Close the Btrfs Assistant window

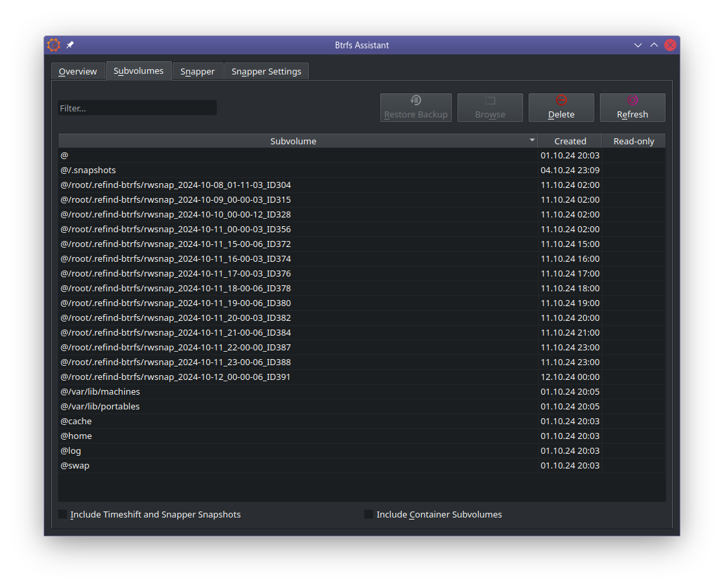pyautogui.click(x=670, y=45)
